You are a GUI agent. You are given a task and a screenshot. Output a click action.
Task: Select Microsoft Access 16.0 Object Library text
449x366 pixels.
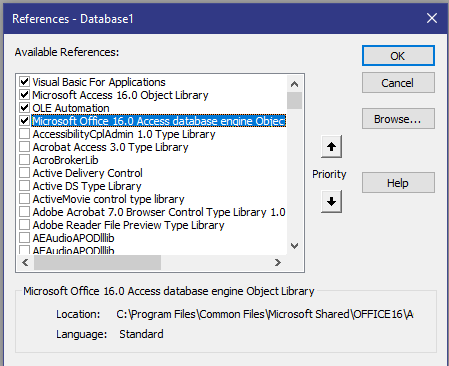[120, 95]
